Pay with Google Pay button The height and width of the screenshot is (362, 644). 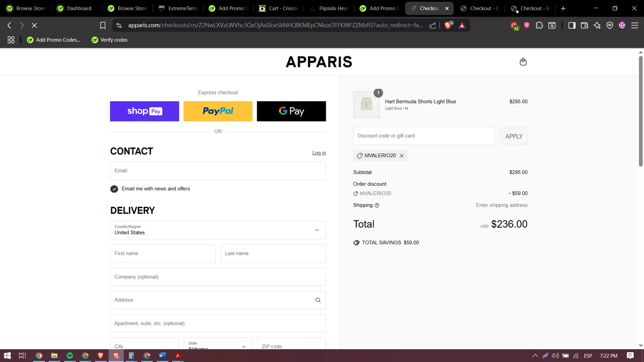[292, 111]
